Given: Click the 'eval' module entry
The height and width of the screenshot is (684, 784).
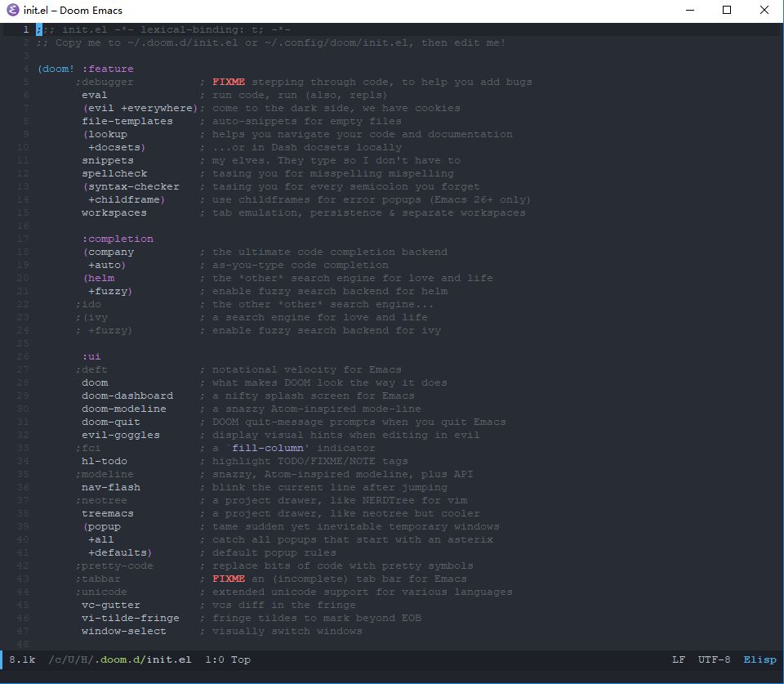Looking at the screenshot, I should [x=95, y=95].
